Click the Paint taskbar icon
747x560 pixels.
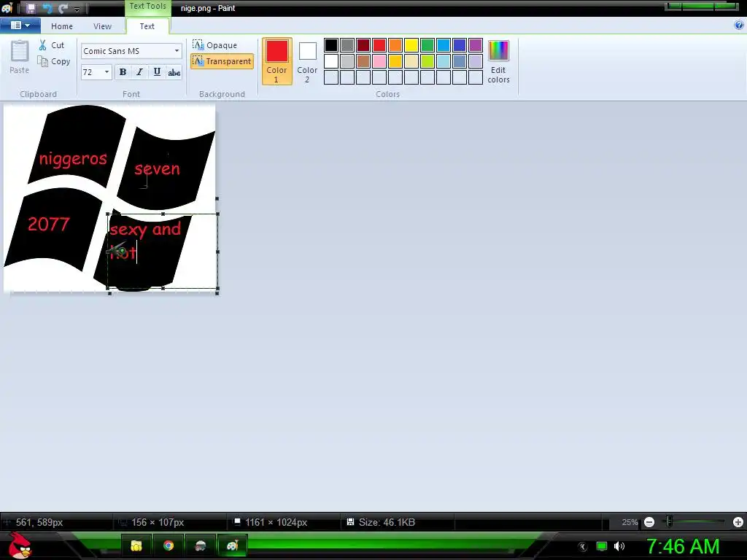232,545
